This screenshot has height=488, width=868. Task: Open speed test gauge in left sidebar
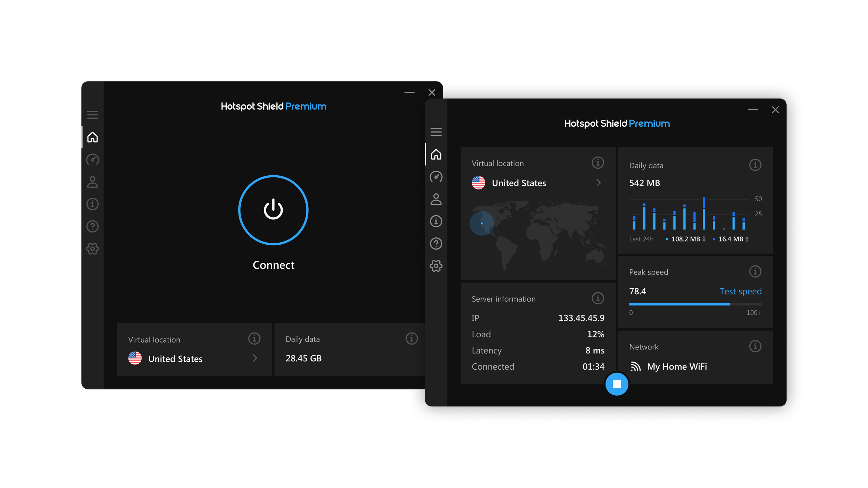92,160
